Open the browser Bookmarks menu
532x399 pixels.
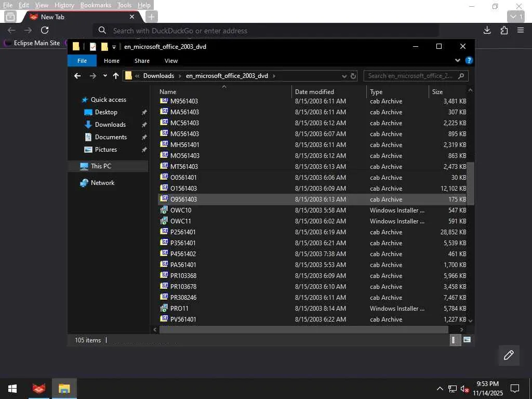96,5
